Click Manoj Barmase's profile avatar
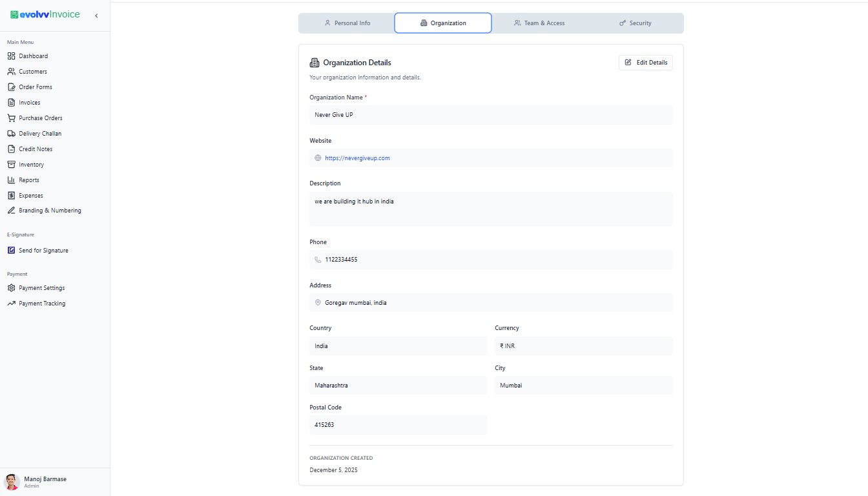Image resolution: width=868 pixels, height=496 pixels. pos(12,482)
